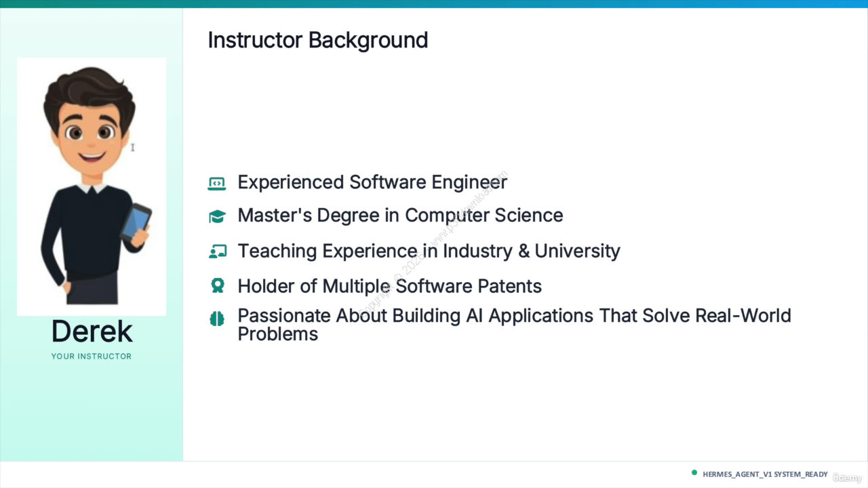This screenshot has width=868, height=488.
Task: Click the diagonal copyright watermark text
Action: tap(433, 243)
